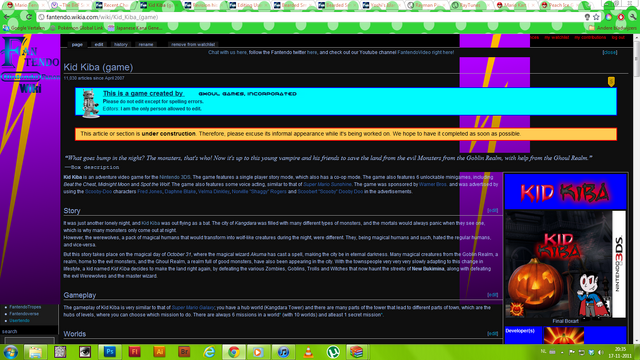
Task: Open the NL language selector in the tray
Action: 543,352
